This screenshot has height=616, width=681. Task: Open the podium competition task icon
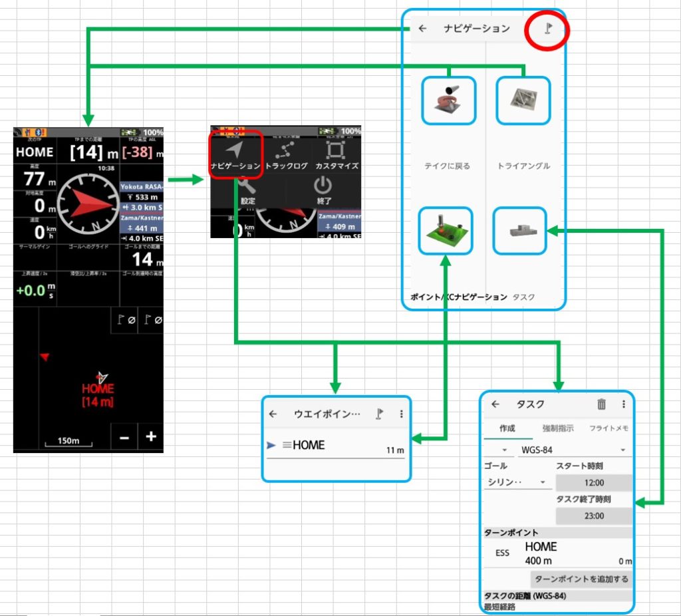point(519,230)
